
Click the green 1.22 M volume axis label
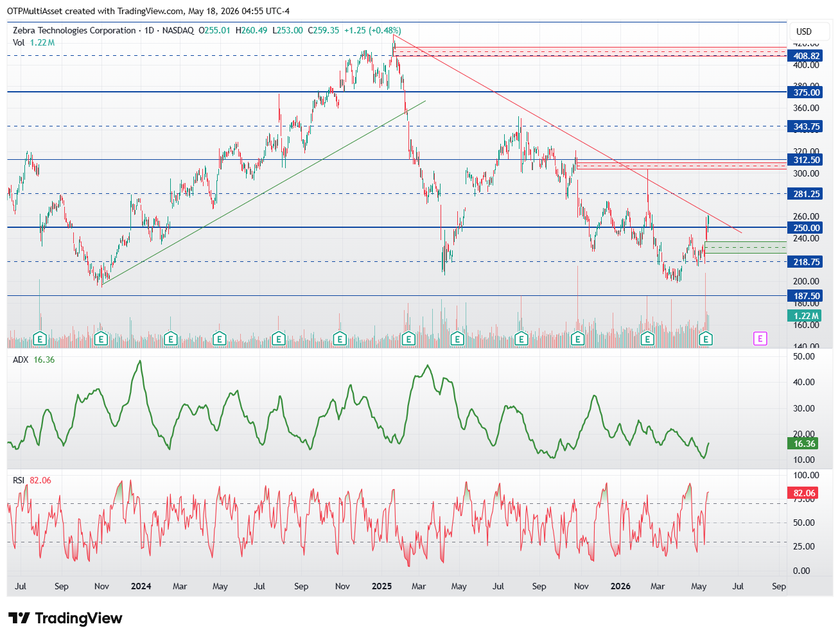click(805, 316)
